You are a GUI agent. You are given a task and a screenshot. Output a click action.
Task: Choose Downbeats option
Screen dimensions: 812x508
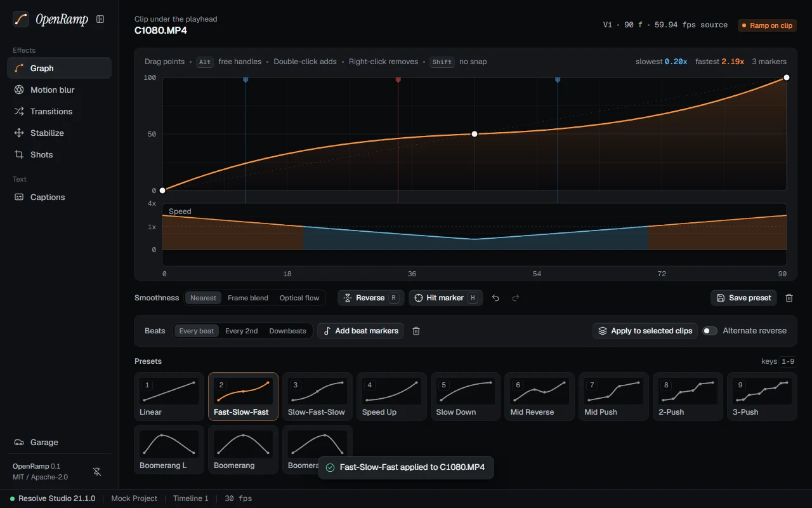pyautogui.click(x=288, y=331)
